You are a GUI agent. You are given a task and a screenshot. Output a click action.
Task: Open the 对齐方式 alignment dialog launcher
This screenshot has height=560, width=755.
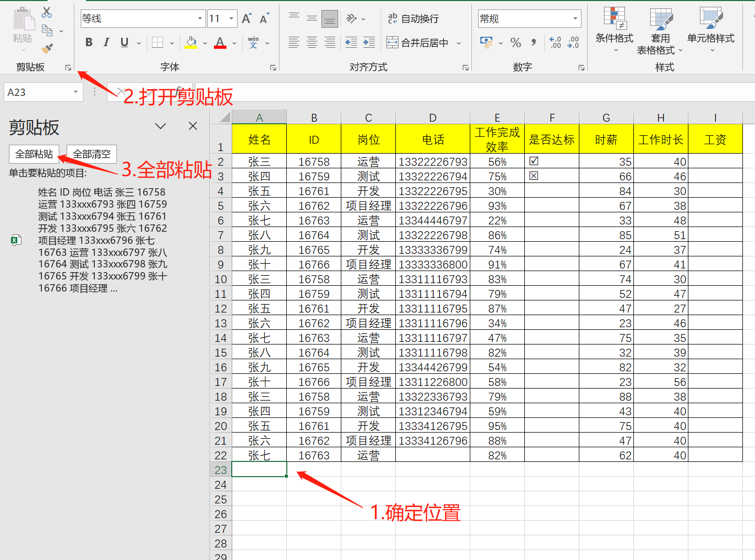click(466, 68)
